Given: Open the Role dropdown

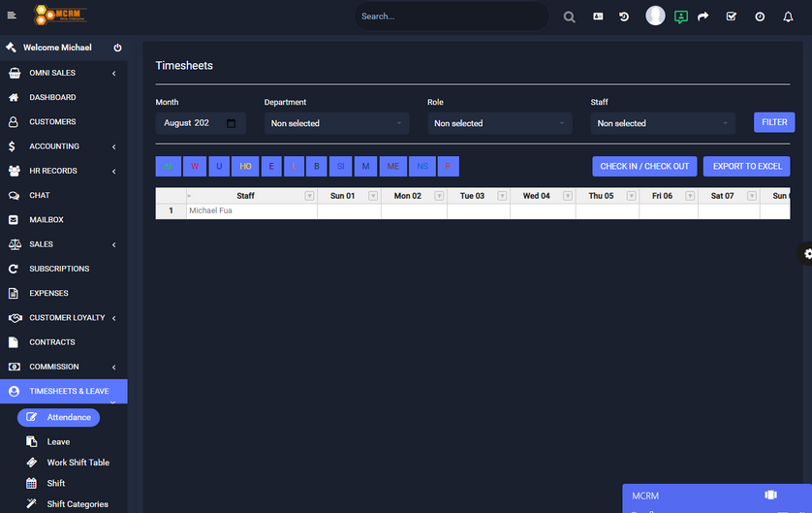Looking at the screenshot, I should tap(499, 123).
